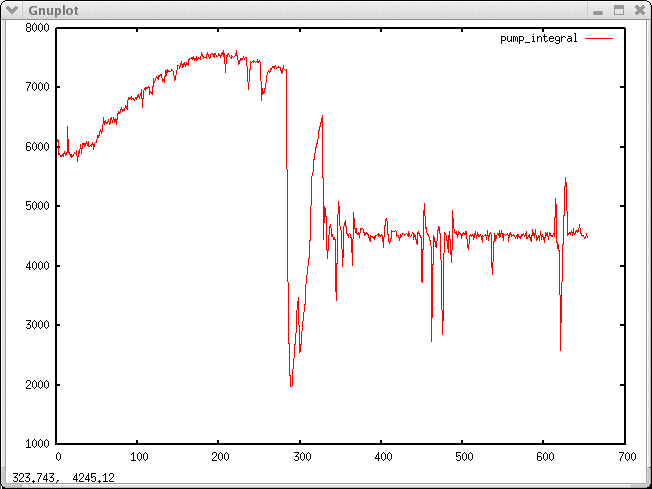Click the y-axis label 4000
The width and height of the screenshot is (652, 489).
coord(37,266)
